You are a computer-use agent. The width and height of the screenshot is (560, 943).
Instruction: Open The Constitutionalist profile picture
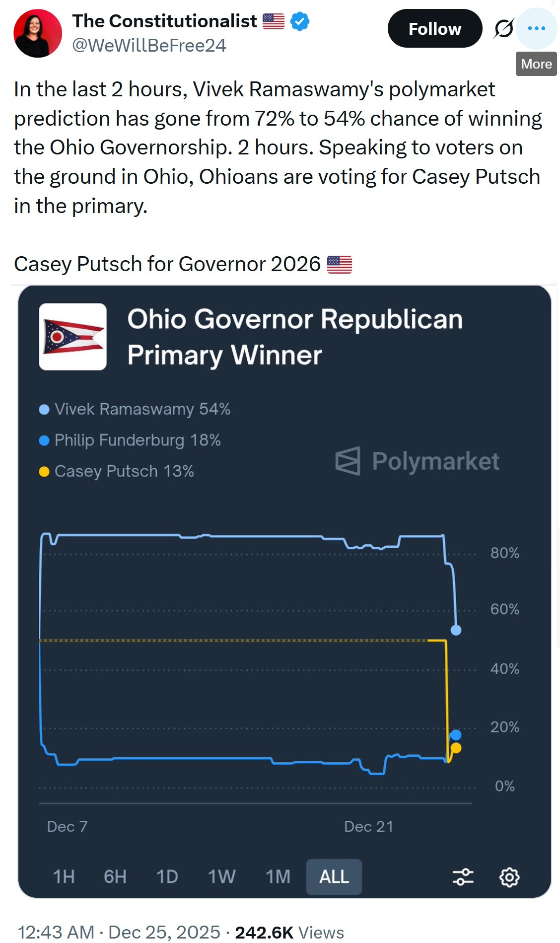tap(38, 33)
